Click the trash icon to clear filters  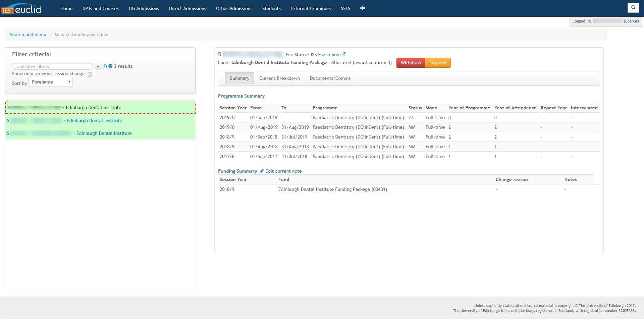(105, 66)
